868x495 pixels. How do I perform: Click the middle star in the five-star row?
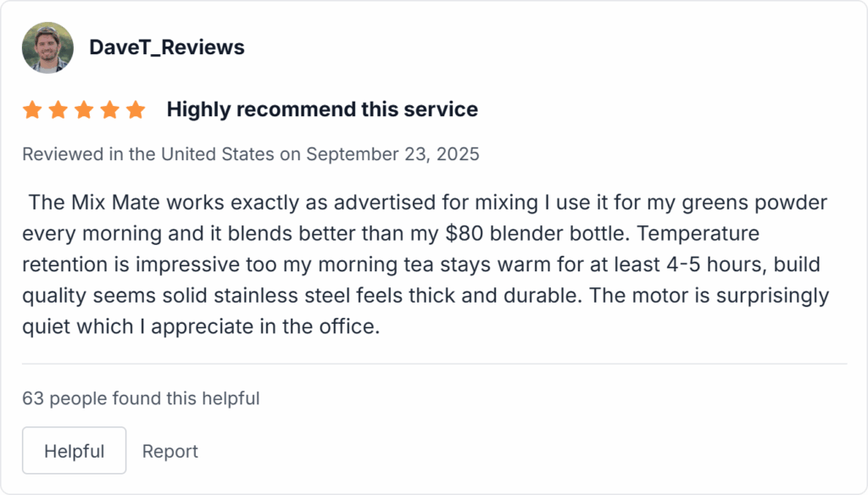click(x=84, y=108)
